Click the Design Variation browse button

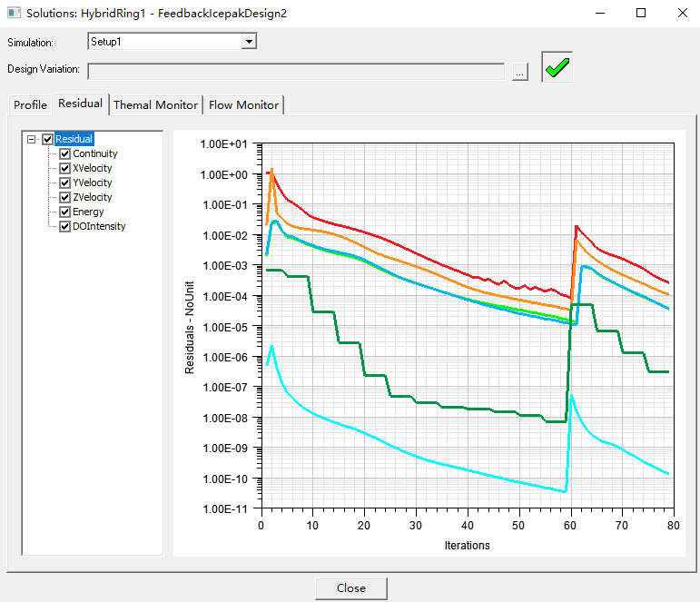pos(519,72)
